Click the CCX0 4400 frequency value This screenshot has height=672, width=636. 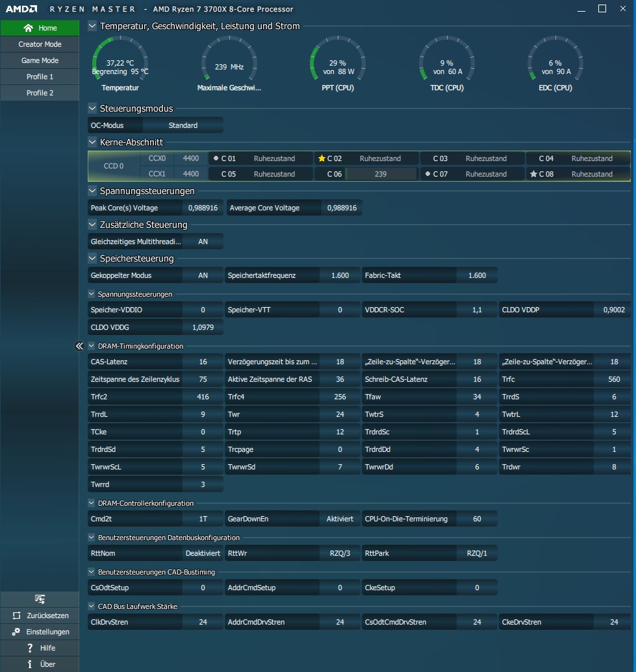191,158
